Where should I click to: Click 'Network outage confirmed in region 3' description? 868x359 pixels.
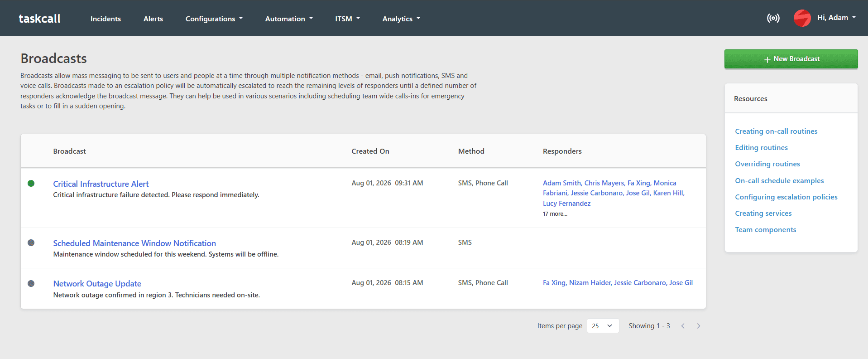(x=156, y=295)
